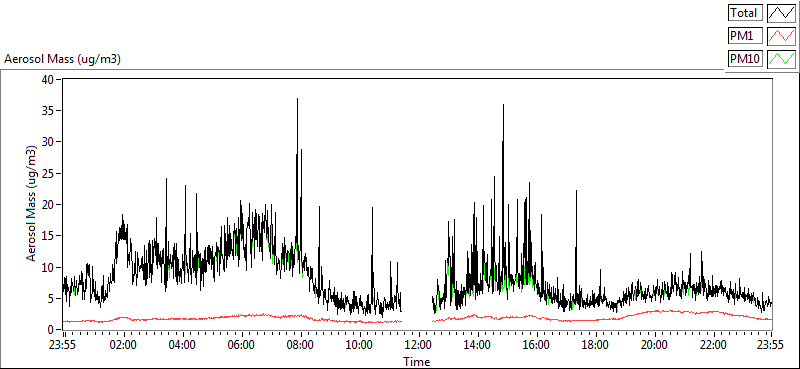Click the 40 maximum value on Y axis
This screenshot has height=369, width=800.
[48, 79]
